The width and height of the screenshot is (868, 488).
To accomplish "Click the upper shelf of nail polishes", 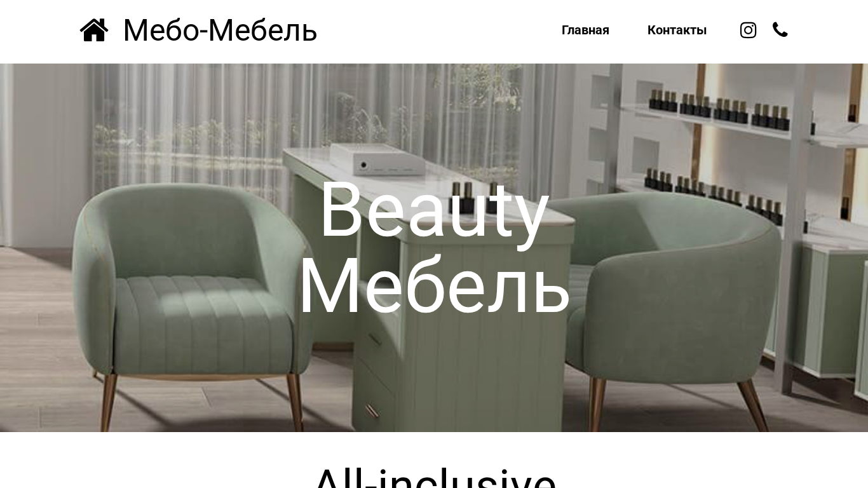I will click(x=718, y=108).
